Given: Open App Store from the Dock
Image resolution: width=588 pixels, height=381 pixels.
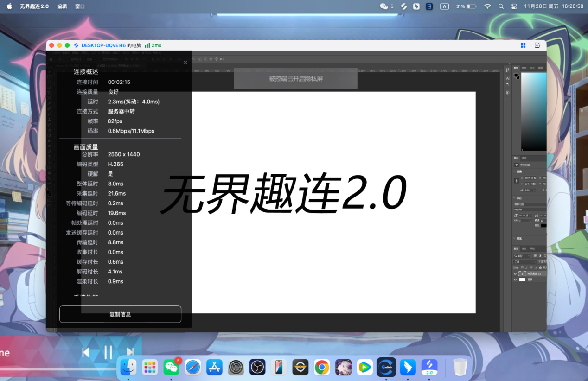Looking at the screenshot, I should [214, 368].
